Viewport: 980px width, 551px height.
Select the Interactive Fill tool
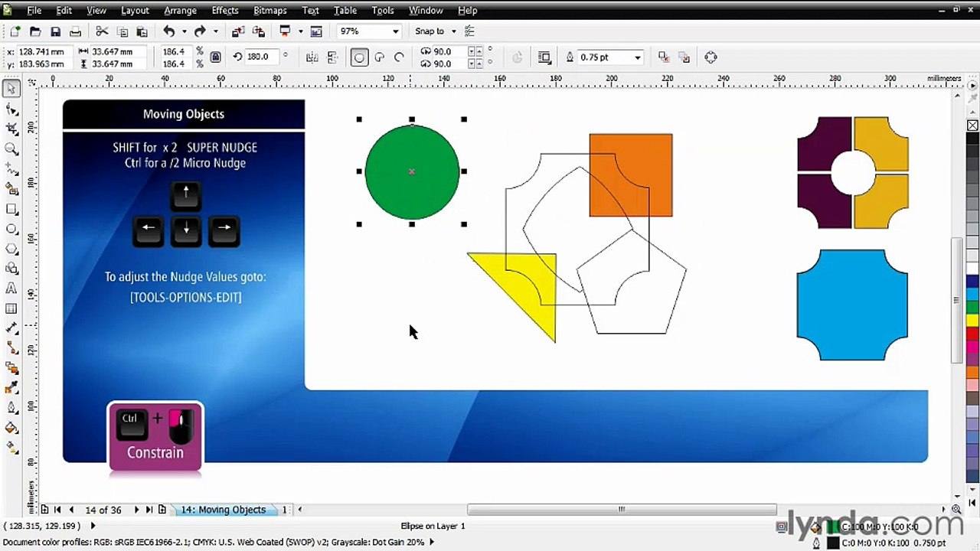point(11,448)
